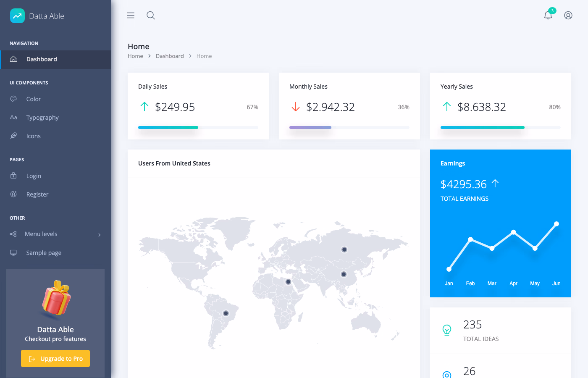Image resolution: width=588 pixels, height=378 pixels.
Task: Click the Sample page monitor icon
Action: point(13,252)
